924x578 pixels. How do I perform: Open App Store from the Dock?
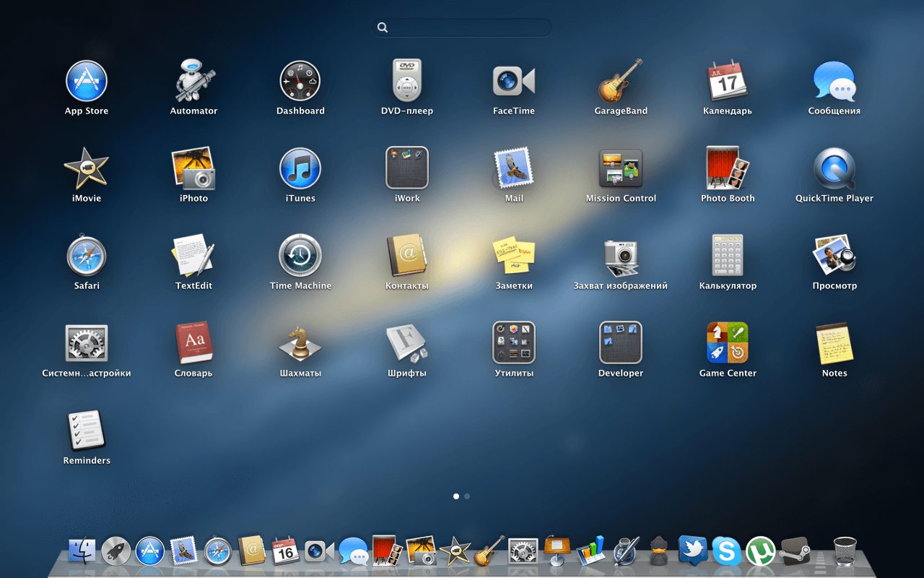point(150,551)
